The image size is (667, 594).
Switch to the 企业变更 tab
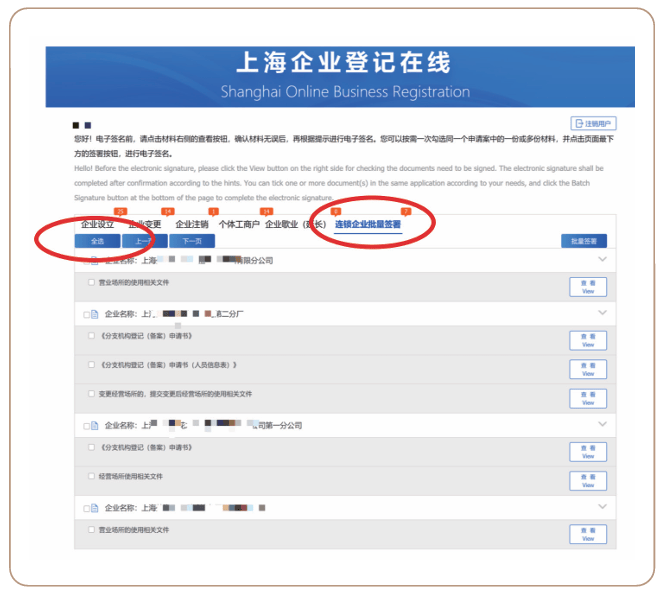coord(145,224)
